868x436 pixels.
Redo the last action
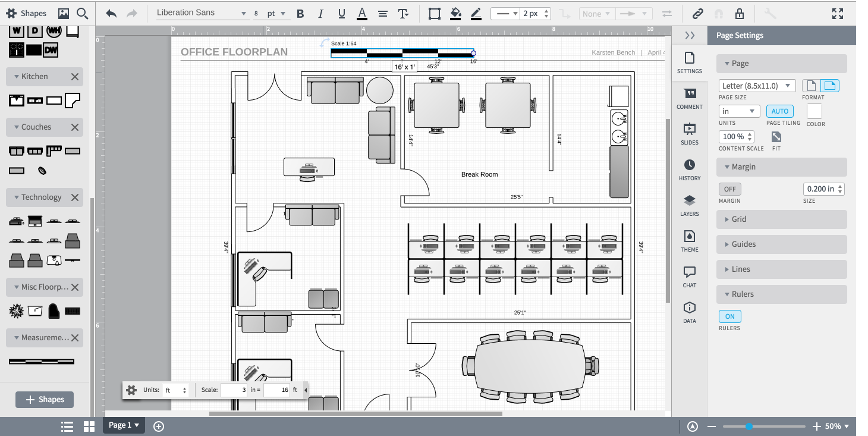[x=132, y=13]
